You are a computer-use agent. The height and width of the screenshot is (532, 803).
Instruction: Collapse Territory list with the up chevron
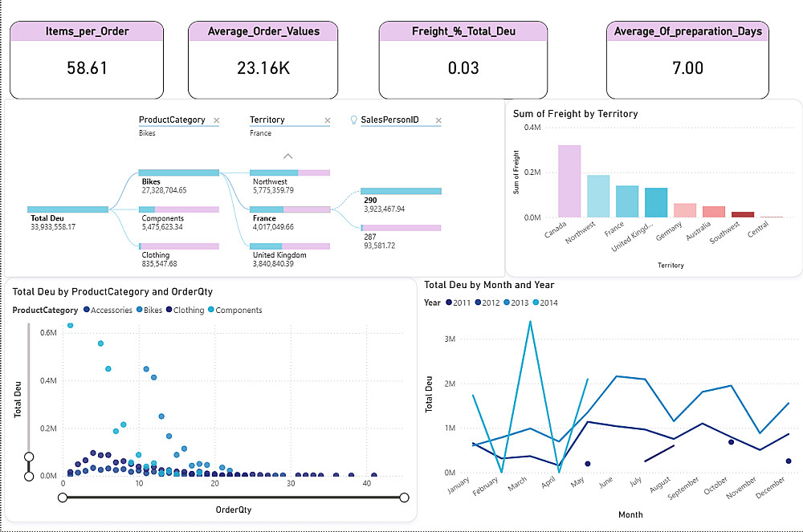(x=288, y=156)
